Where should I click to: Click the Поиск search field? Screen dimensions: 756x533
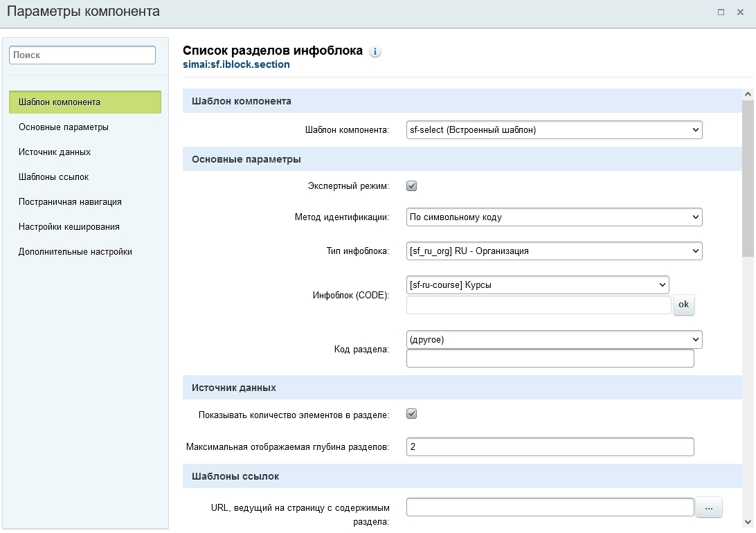(82, 55)
